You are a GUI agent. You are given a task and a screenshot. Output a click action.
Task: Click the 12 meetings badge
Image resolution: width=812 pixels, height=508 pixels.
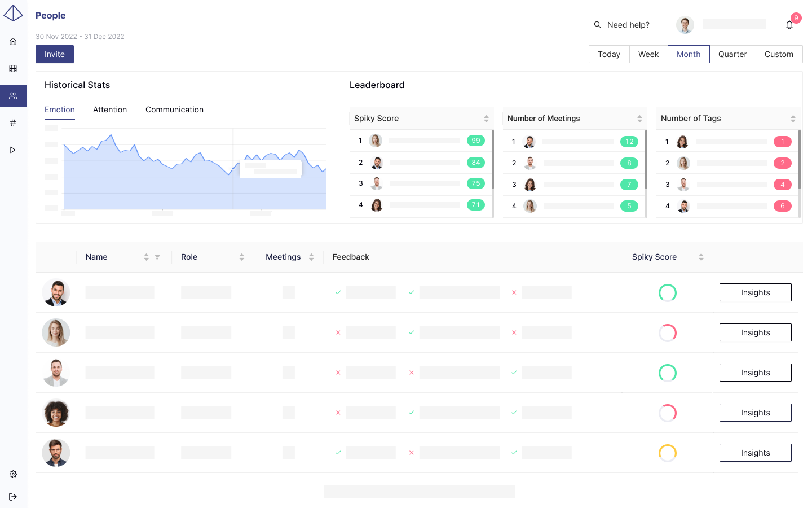coord(629,142)
